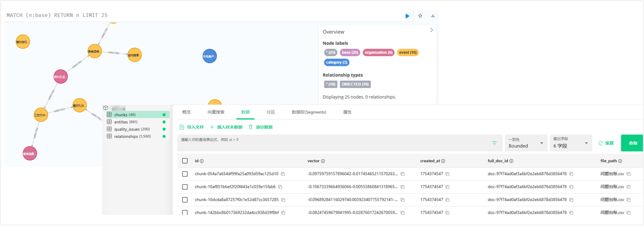Open the 数据段(Segments) tab
The height and width of the screenshot is (226, 644).
[309, 112]
